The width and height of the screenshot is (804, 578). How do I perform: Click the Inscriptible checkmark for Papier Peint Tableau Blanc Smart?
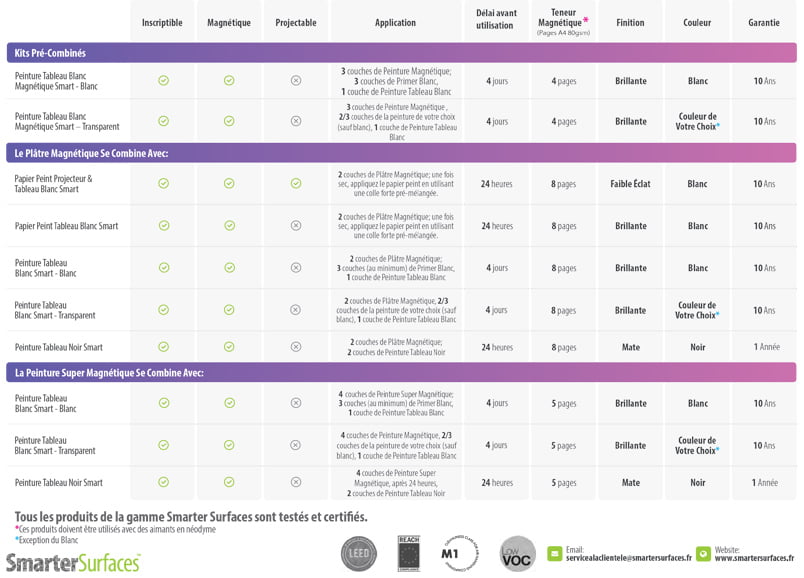(163, 226)
